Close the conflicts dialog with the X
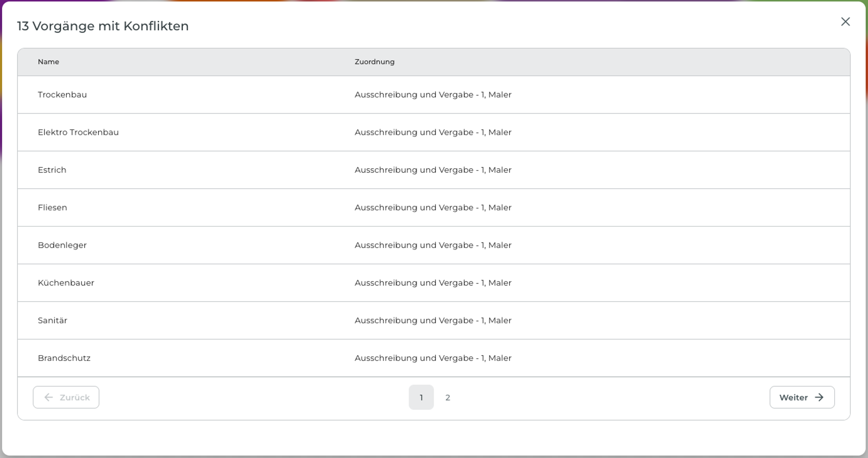This screenshot has width=868, height=458. pyautogui.click(x=845, y=22)
